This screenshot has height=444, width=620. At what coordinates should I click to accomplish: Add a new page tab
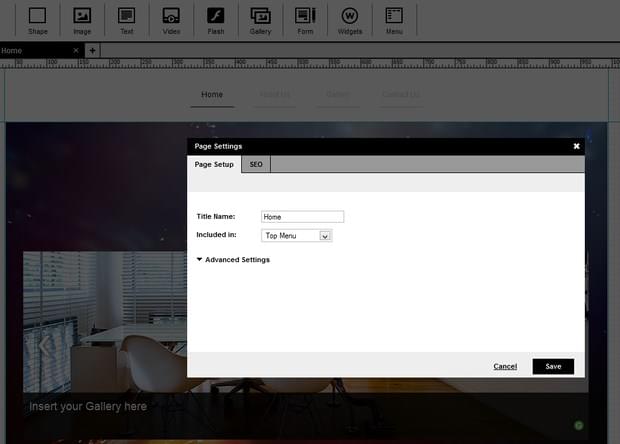(x=92, y=51)
